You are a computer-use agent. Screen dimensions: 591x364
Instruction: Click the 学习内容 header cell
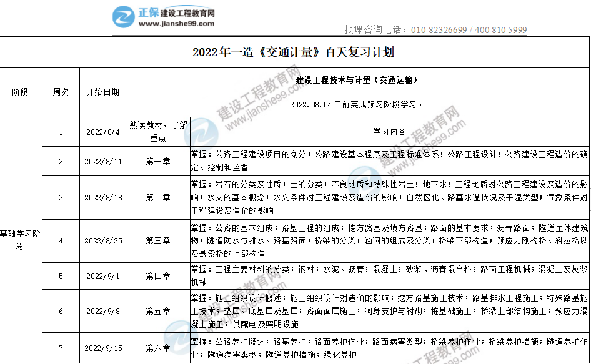[389, 132]
